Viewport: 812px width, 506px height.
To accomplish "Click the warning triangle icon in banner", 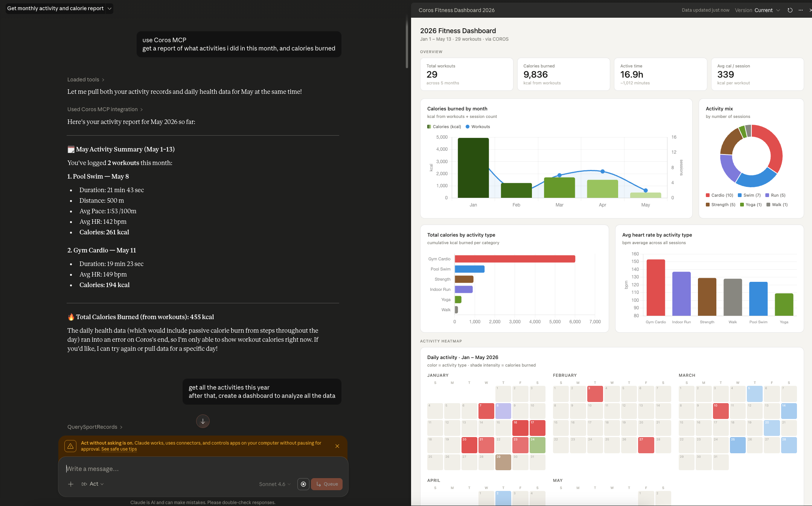I will point(70,446).
